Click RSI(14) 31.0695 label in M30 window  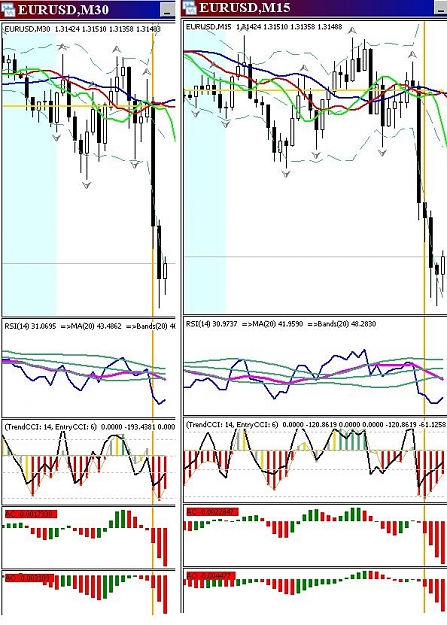[x=30, y=326]
